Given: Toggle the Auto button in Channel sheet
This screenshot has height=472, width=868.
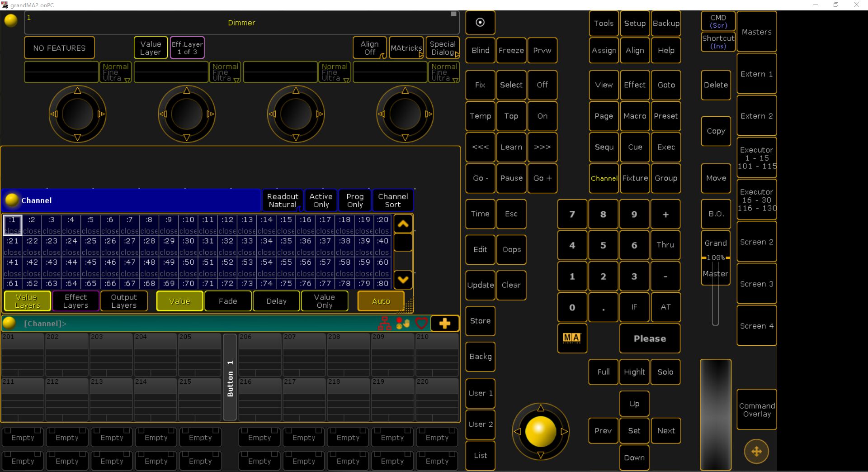Looking at the screenshot, I should coord(381,301).
